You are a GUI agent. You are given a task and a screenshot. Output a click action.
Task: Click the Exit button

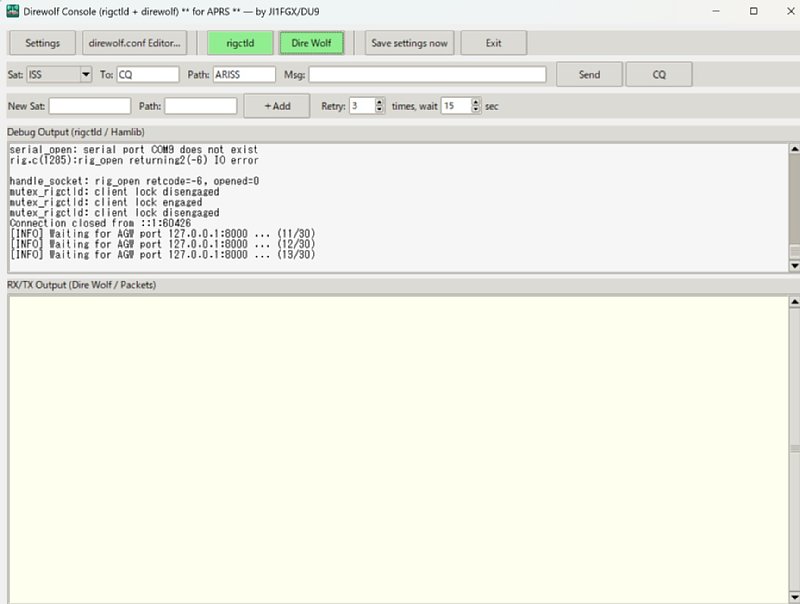click(493, 43)
